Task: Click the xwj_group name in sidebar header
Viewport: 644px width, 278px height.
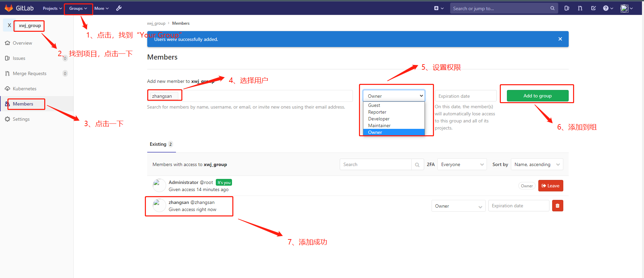Action: coord(30,25)
